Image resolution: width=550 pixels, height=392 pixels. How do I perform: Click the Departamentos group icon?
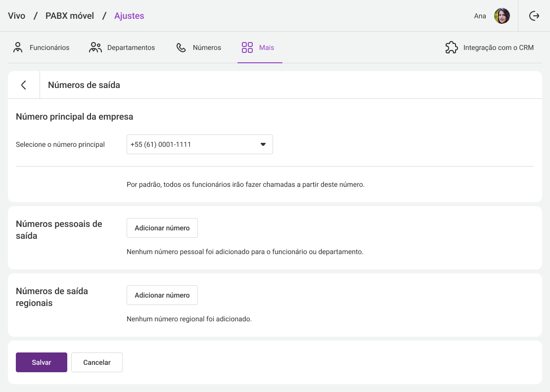pos(95,47)
